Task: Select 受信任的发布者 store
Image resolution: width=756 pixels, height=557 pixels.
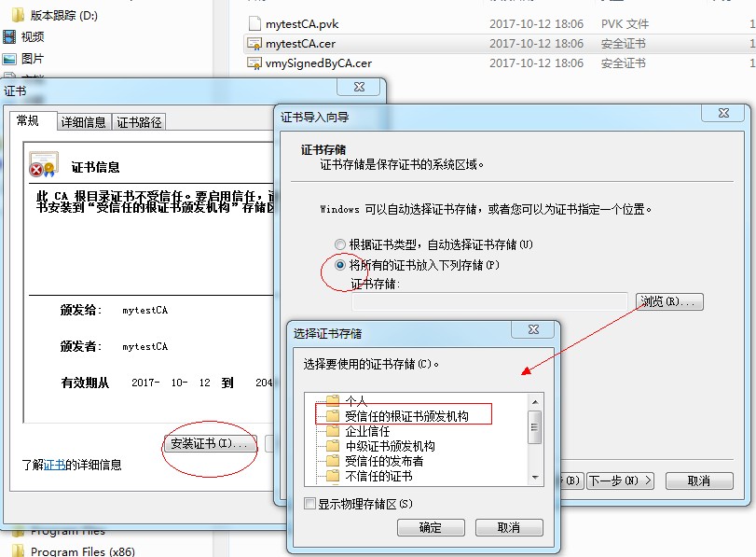Action: 384,461
